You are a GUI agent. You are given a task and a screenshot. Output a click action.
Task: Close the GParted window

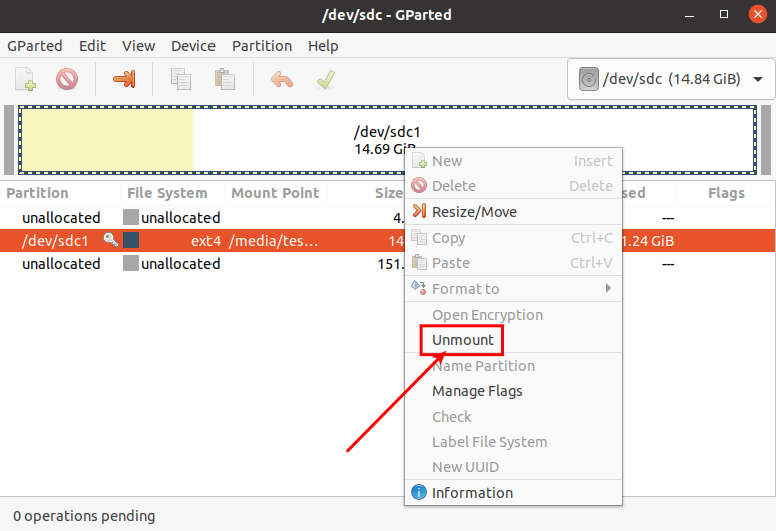[x=757, y=14]
